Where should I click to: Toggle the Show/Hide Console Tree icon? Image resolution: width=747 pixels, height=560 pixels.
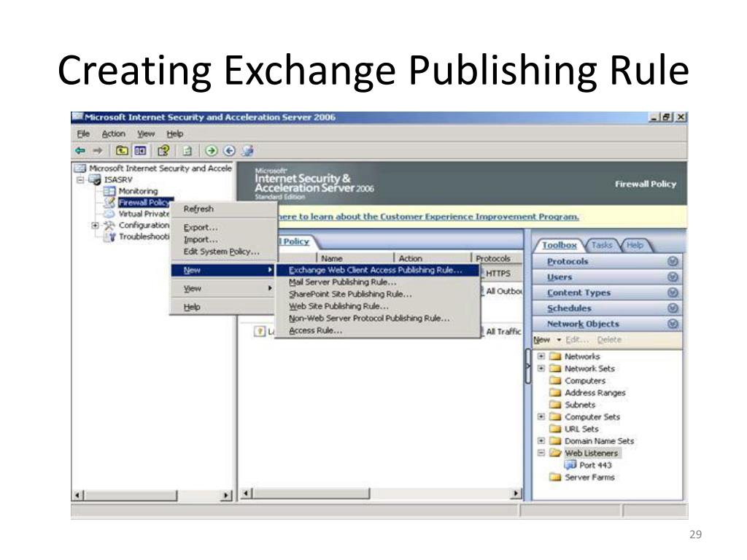point(140,151)
